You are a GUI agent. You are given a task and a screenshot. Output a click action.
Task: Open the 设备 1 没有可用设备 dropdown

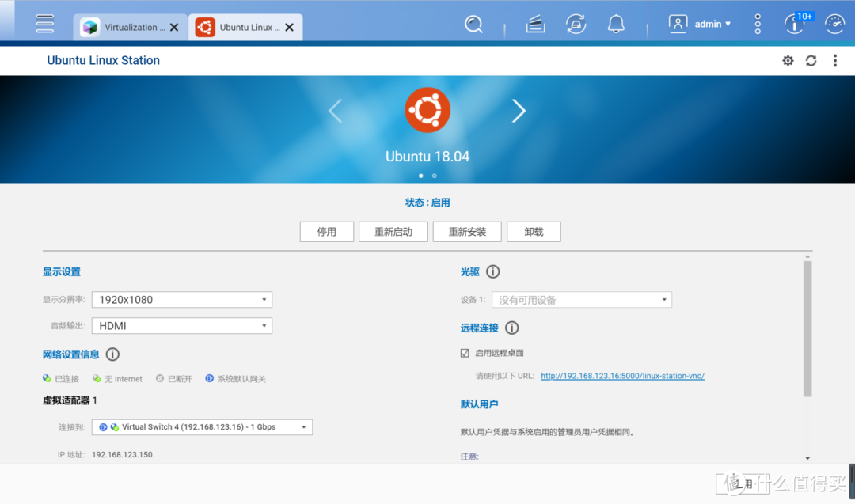click(x=582, y=300)
